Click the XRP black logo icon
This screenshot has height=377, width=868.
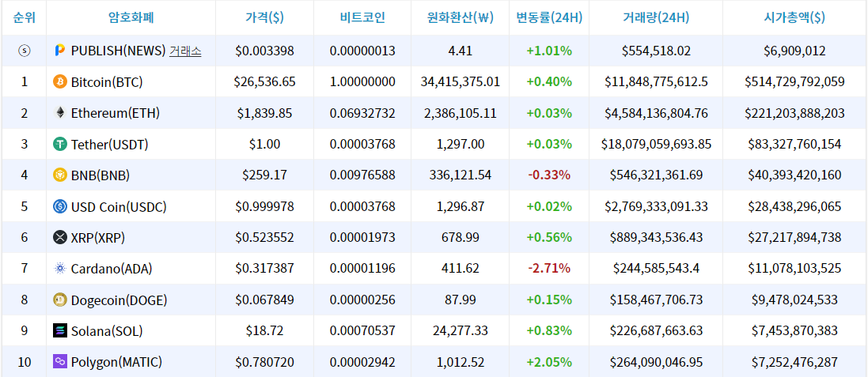[x=60, y=237]
